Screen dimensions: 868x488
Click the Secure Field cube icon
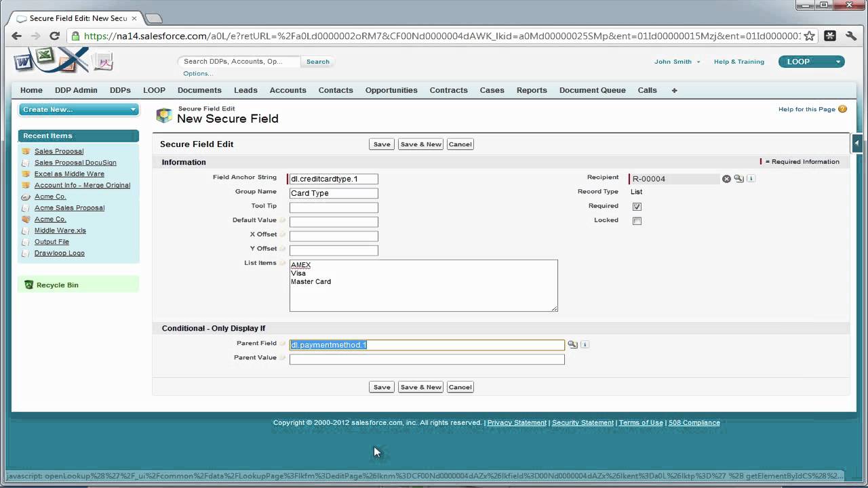pyautogui.click(x=164, y=115)
